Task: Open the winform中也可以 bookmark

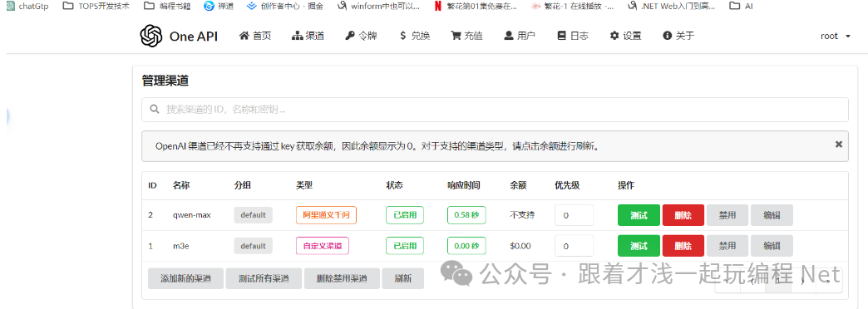Action: (378, 6)
